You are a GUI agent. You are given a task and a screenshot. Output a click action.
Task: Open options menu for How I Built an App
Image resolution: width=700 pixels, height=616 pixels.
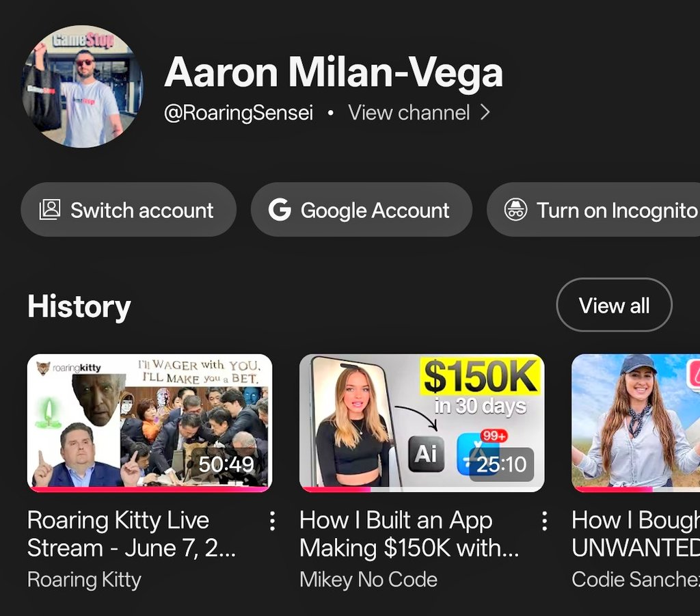coord(544,521)
